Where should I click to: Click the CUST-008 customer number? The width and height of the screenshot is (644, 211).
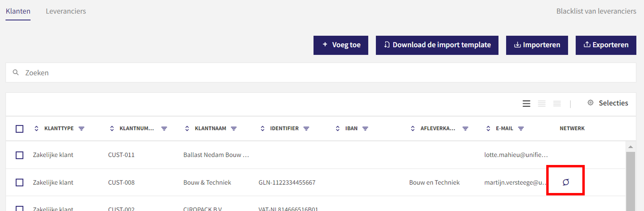click(121, 182)
